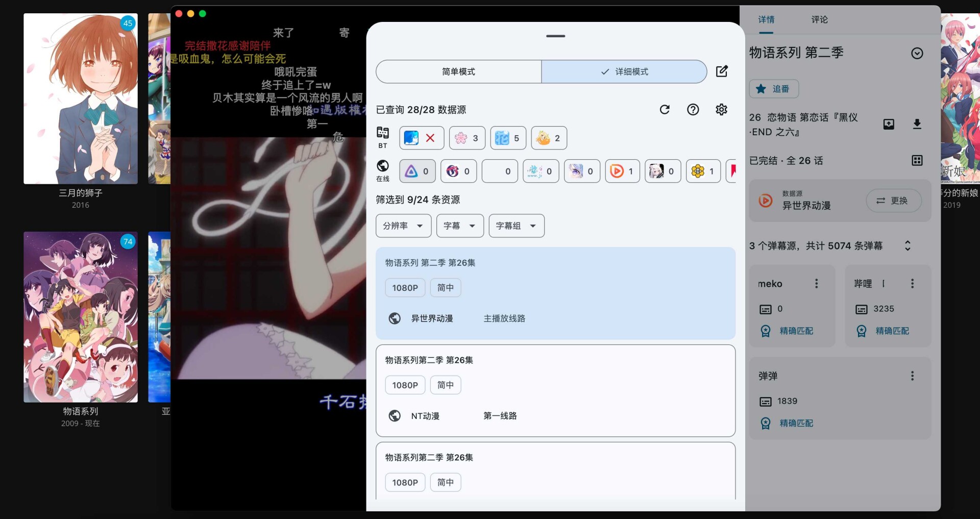Open the 分辨率 filter dropdown

pyautogui.click(x=404, y=226)
